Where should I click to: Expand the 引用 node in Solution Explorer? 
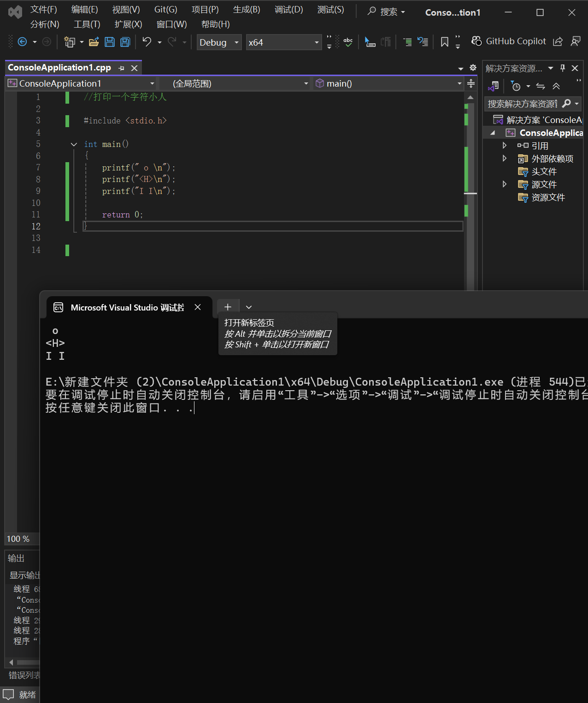505,146
